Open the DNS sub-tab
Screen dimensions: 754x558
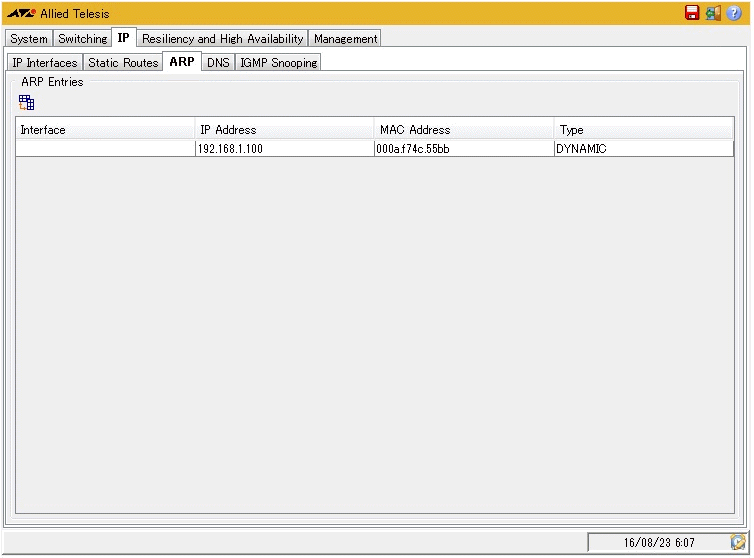point(218,63)
